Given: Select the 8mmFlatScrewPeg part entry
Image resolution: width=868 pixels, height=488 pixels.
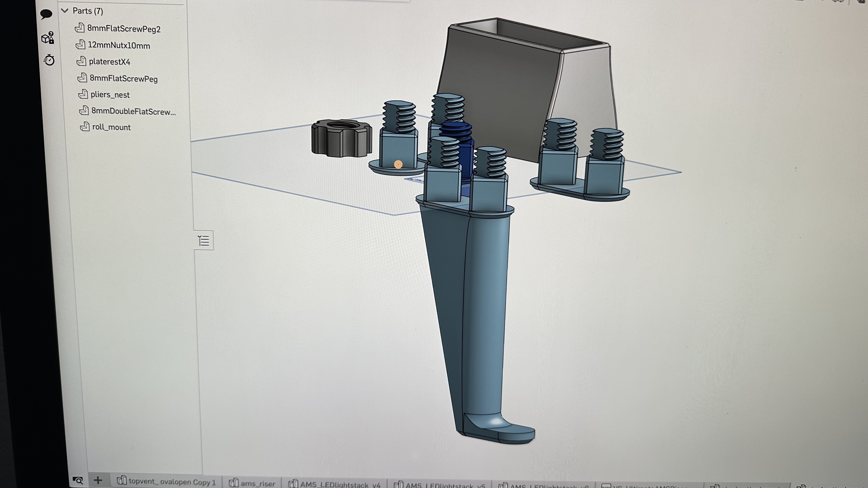Looking at the screenshot, I should (123, 79).
